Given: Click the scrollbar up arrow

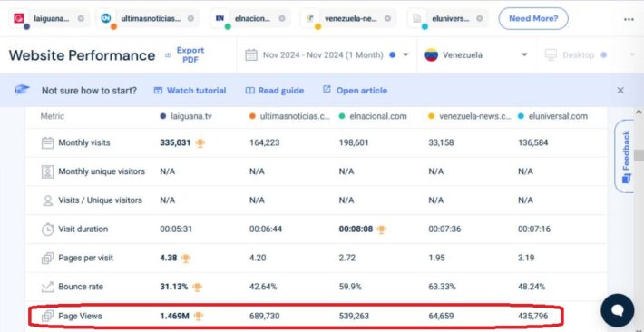Looking at the screenshot, I should (639, 112).
